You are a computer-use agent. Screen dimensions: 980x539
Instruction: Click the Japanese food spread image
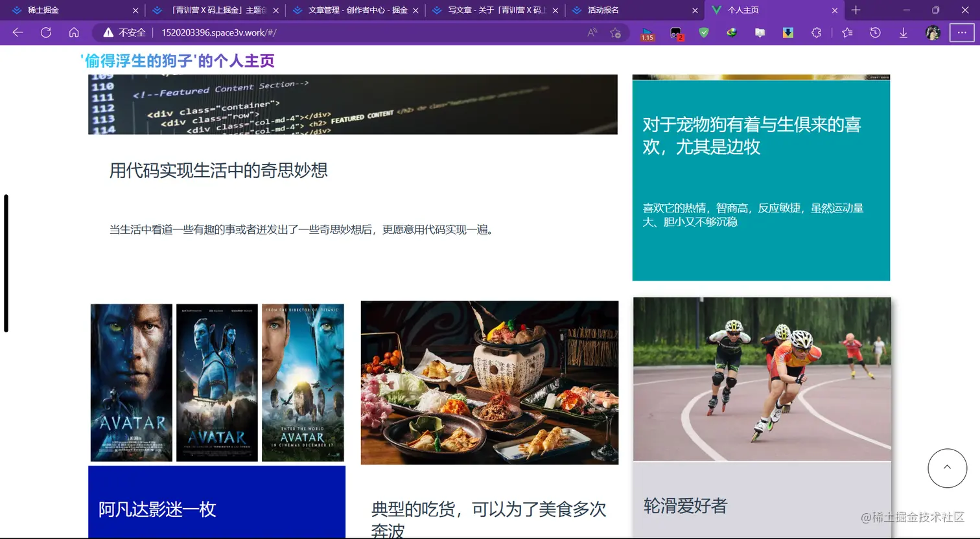pyautogui.click(x=489, y=383)
